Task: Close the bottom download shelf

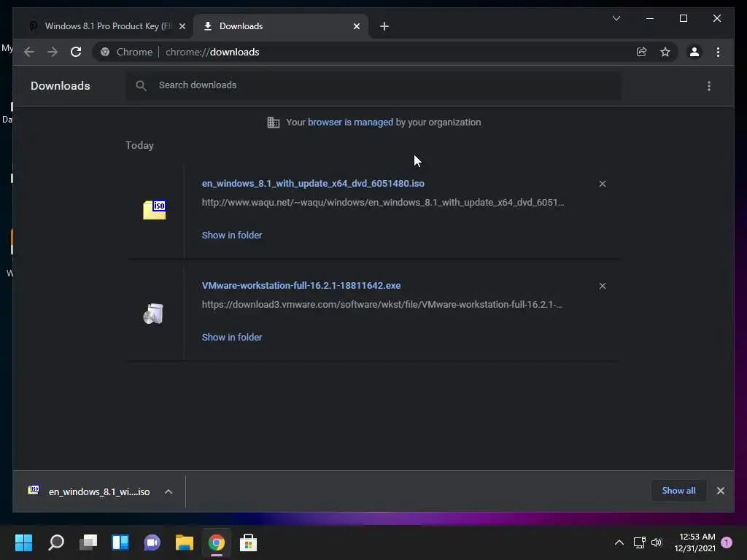Action: [x=720, y=491]
